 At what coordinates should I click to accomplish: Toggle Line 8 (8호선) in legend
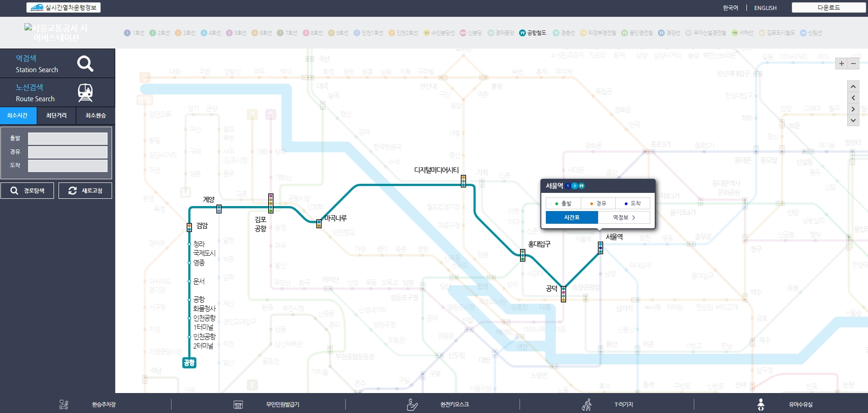313,33
